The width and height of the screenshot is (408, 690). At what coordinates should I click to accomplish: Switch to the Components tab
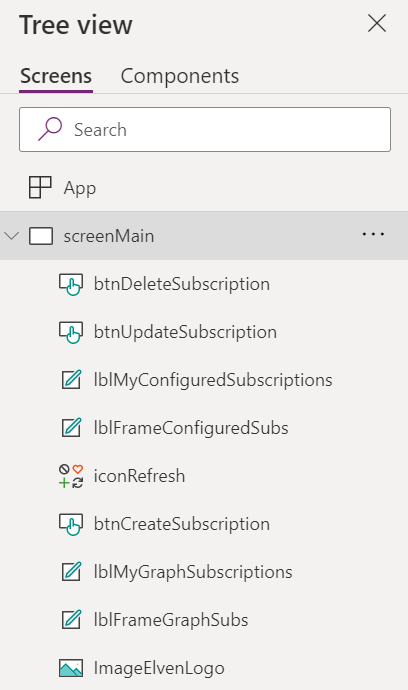coord(180,76)
